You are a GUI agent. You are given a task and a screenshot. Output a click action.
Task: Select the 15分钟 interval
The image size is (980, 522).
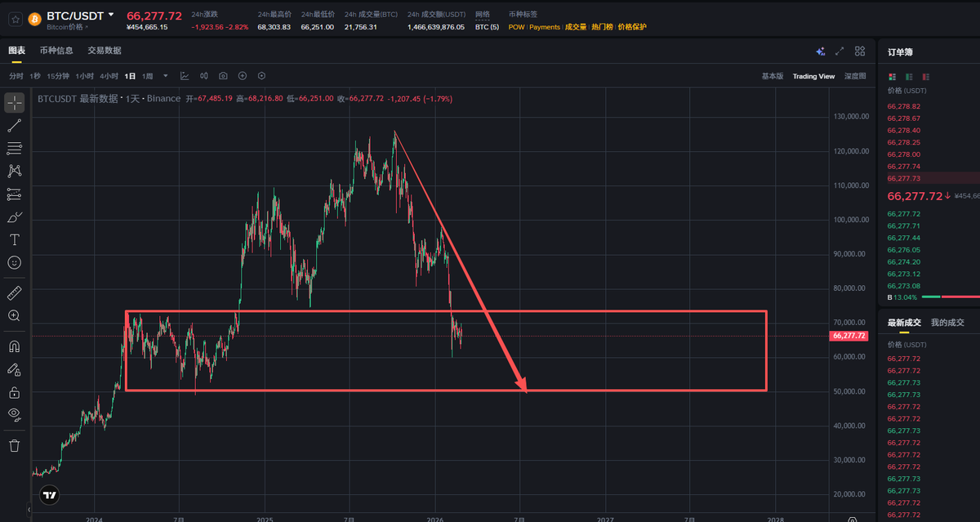click(x=58, y=76)
